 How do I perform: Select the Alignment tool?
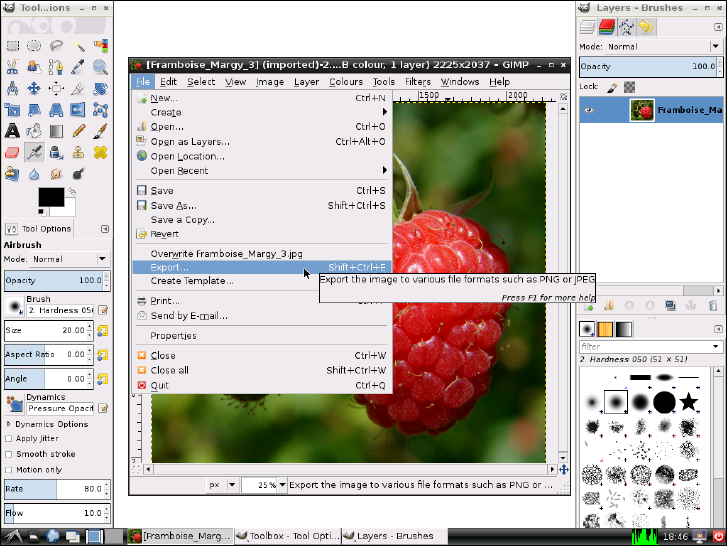pyautogui.click(x=56, y=88)
